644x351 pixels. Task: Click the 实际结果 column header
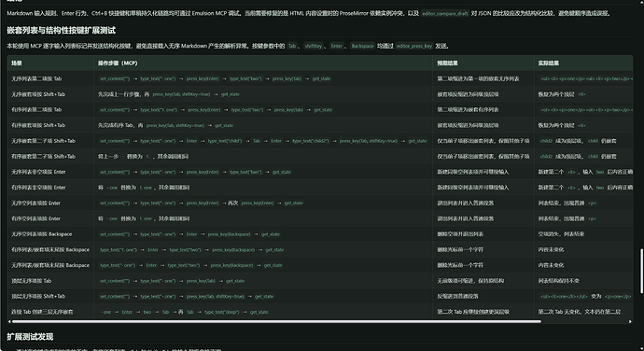tap(548, 63)
